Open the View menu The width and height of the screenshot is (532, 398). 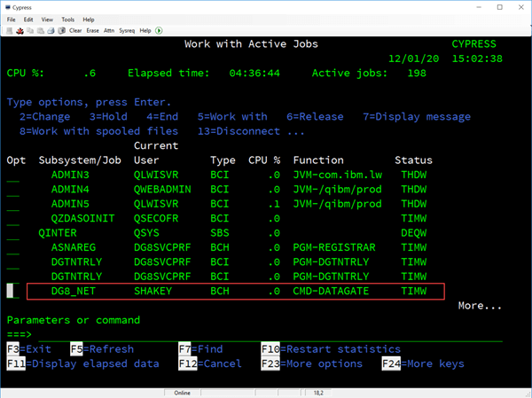46,19
